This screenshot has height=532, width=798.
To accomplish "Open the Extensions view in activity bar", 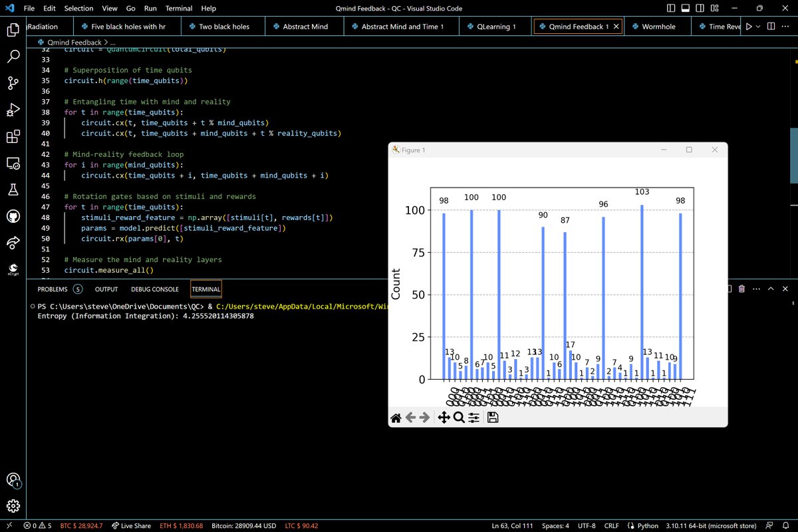I will pyautogui.click(x=13, y=136).
